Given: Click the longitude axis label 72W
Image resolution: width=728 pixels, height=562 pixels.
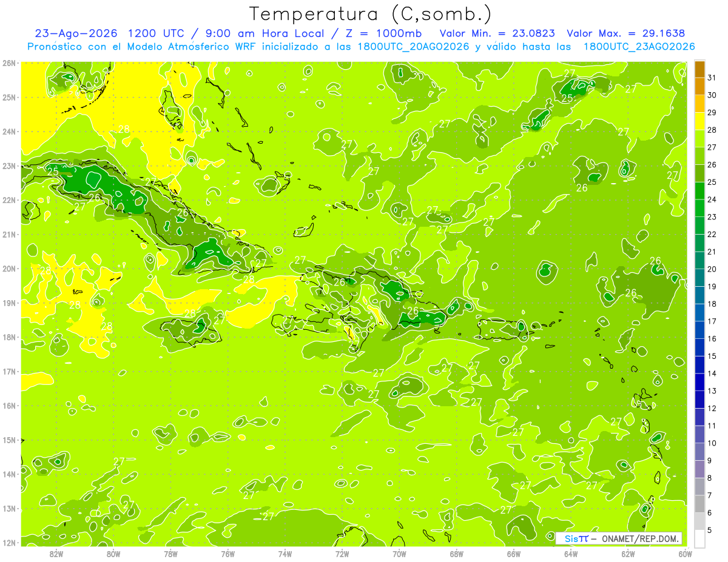Looking at the screenshot, I should click(x=342, y=554).
